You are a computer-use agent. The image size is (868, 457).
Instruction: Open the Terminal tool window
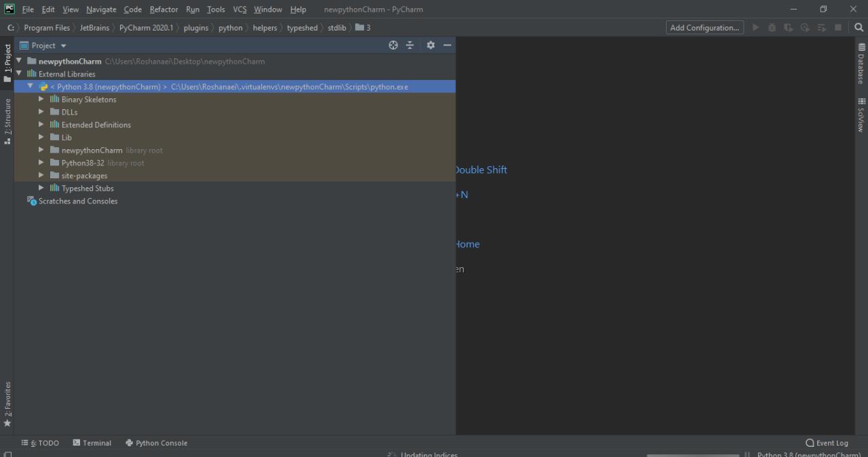tap(92, 443)
